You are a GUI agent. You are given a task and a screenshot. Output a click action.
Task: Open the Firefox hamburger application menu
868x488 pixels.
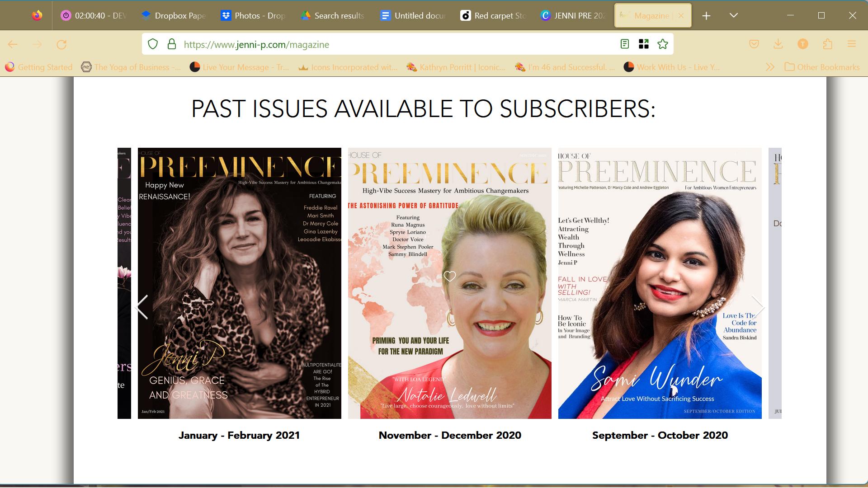point(852,44)
